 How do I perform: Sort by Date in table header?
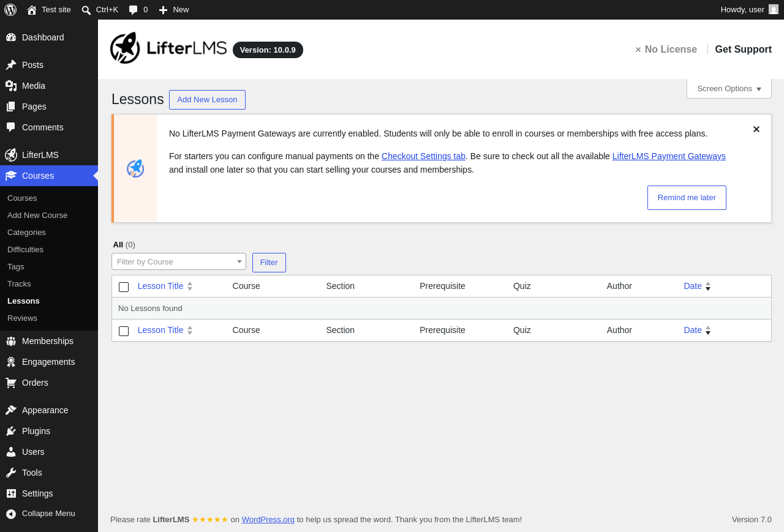click(697, 286)
